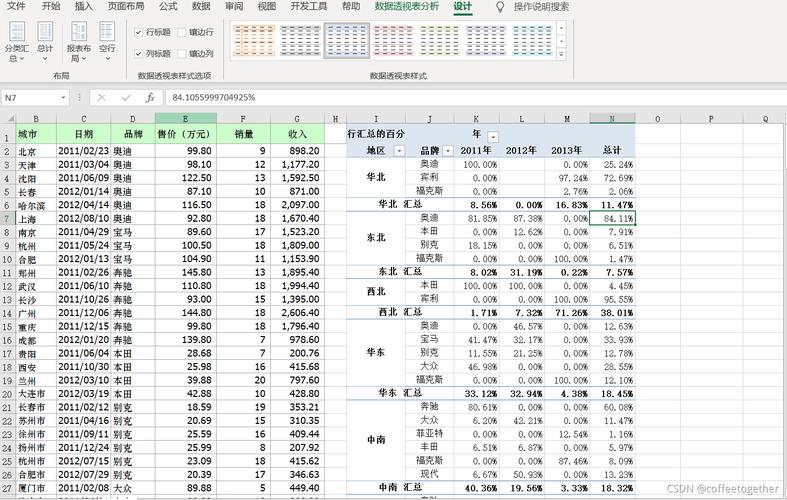Click the 总计 pivot column header

612,150
